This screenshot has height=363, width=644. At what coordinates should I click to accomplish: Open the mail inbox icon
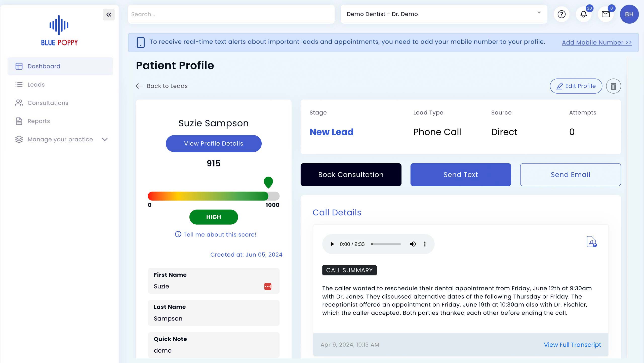pos(606,14)
